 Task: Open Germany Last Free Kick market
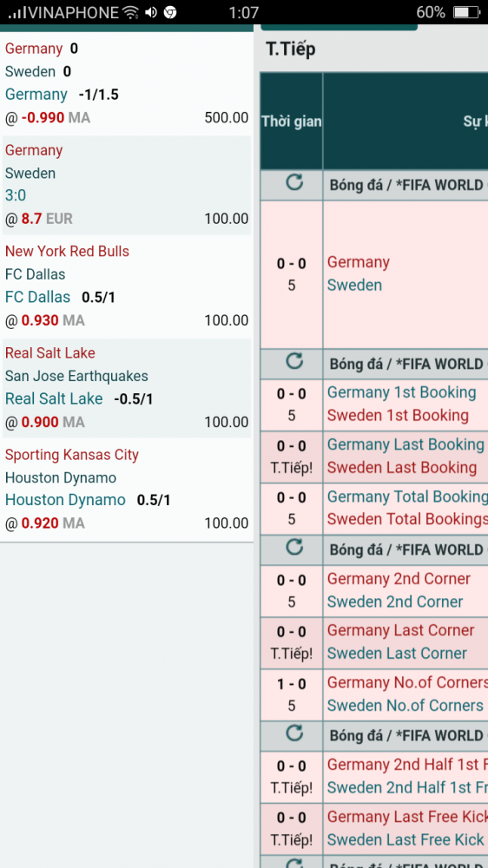[407, 817]
